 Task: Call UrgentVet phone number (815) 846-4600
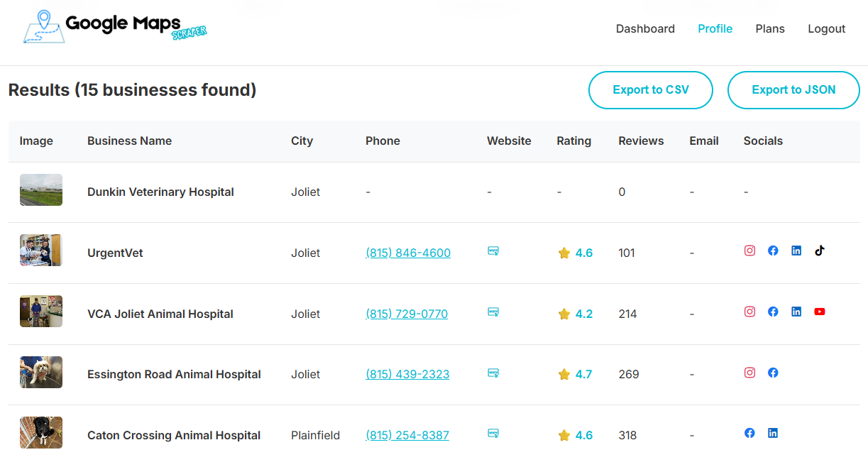tap(408, 253)
